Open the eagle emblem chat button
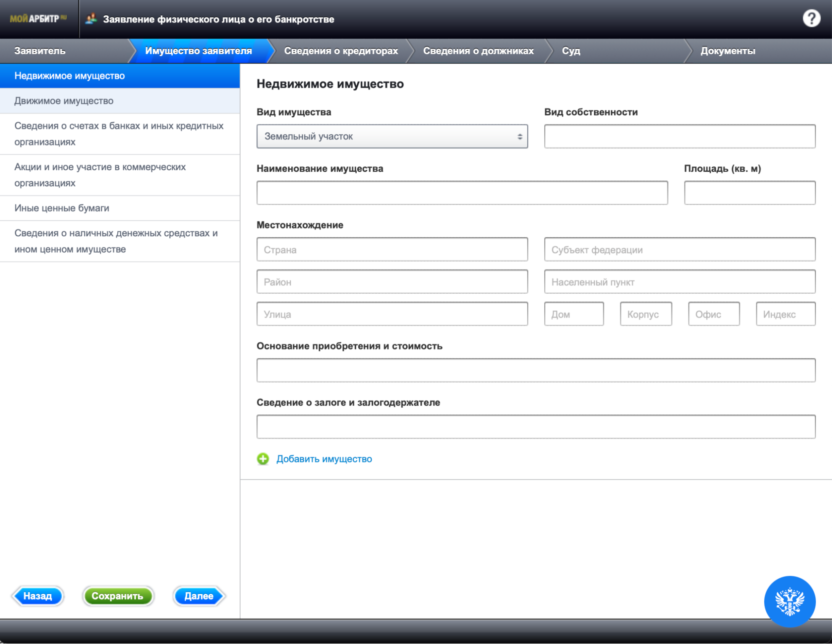The height and width of the screenshot is (644, 832). [x=789, y=601]
